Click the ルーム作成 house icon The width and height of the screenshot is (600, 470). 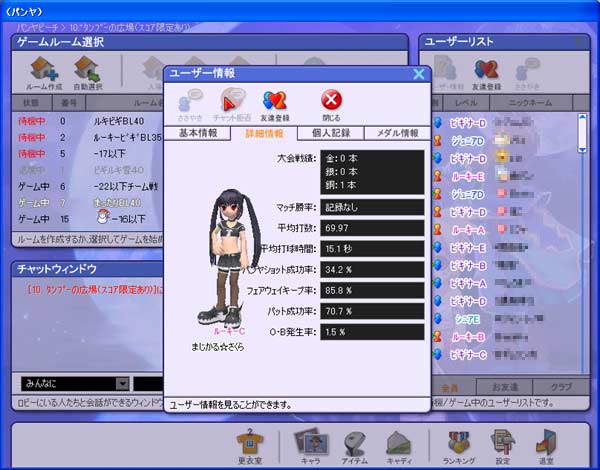point(44,69)
